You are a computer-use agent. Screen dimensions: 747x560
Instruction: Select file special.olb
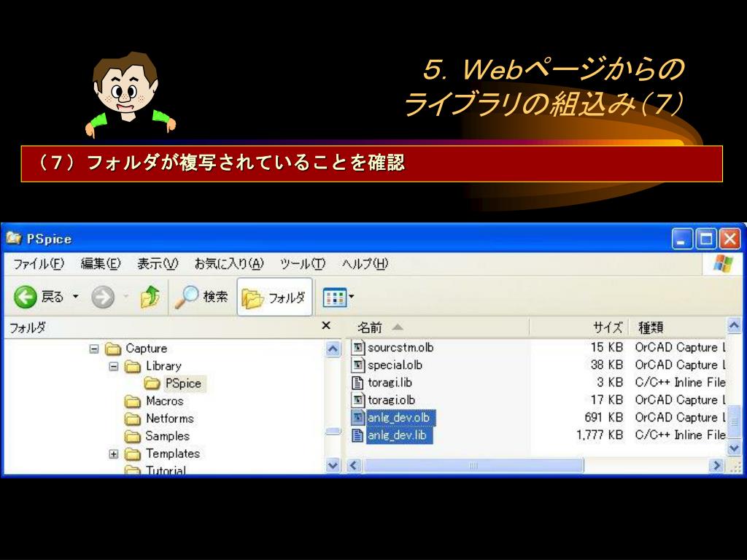point(395,365)
